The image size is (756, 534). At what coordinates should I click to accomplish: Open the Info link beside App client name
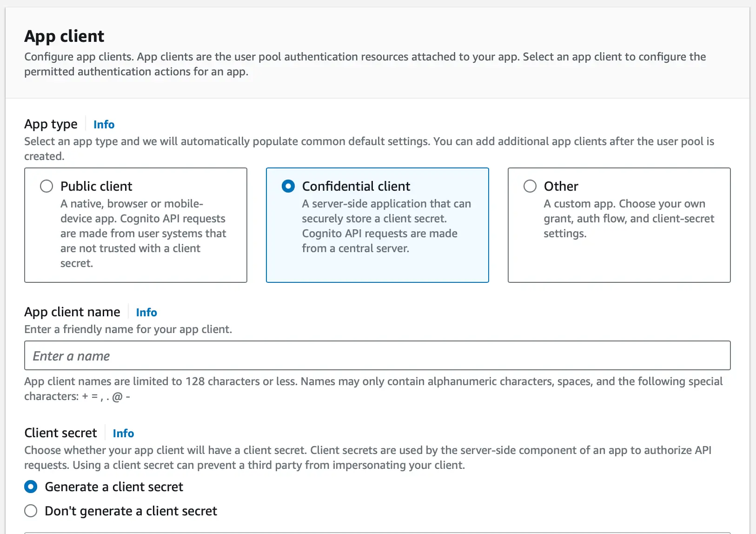146,312
